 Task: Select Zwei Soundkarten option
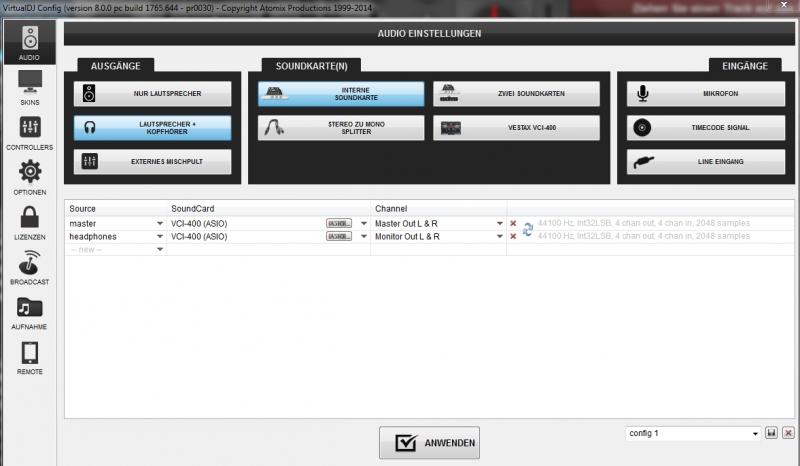(516, 94)
